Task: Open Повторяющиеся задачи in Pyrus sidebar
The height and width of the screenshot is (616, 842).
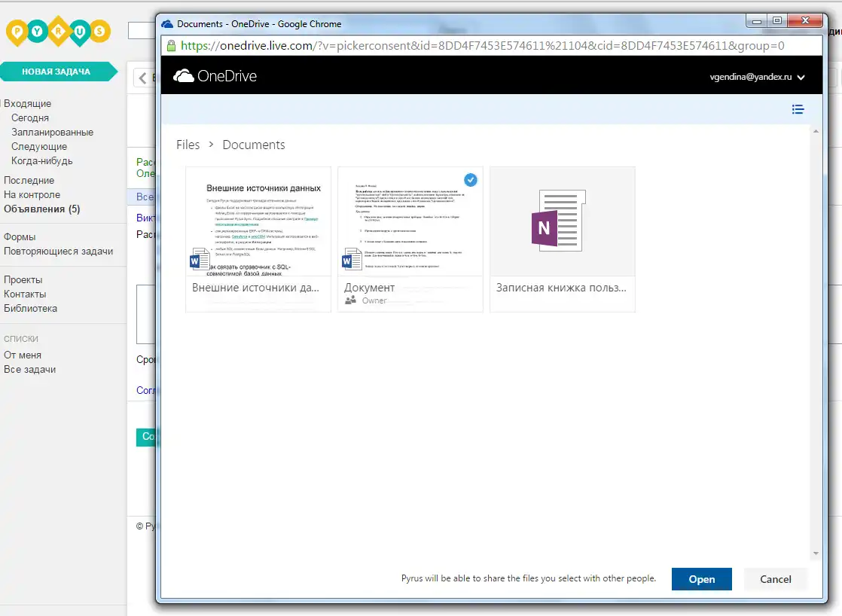Action: click(59, 252)
